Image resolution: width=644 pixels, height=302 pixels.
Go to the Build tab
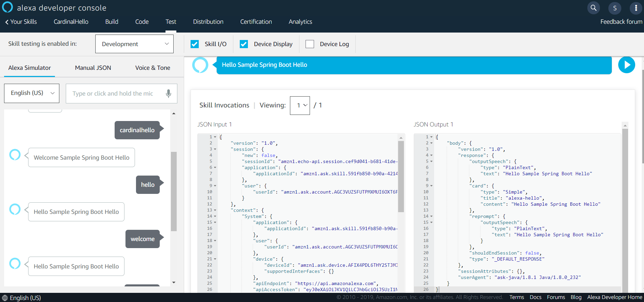pos(112,22)
